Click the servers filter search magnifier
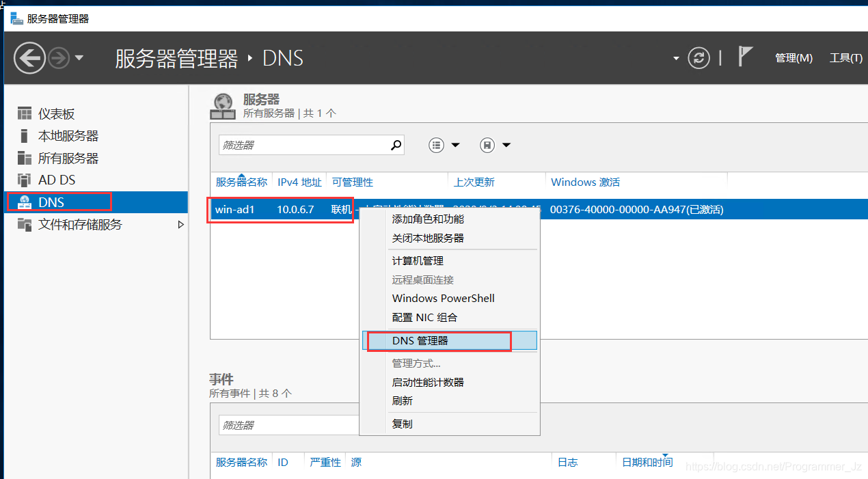The image size is (868, 479). 396,145
